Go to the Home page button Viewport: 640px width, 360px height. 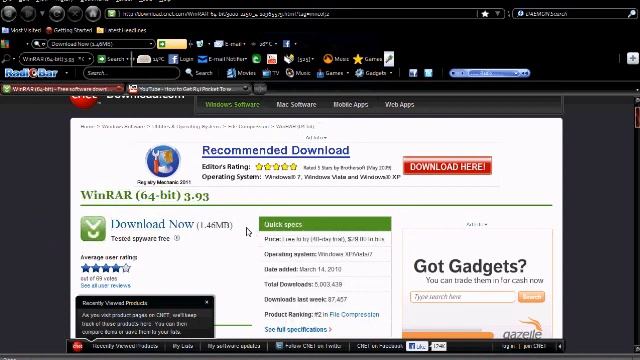click(x=93, y=13)
